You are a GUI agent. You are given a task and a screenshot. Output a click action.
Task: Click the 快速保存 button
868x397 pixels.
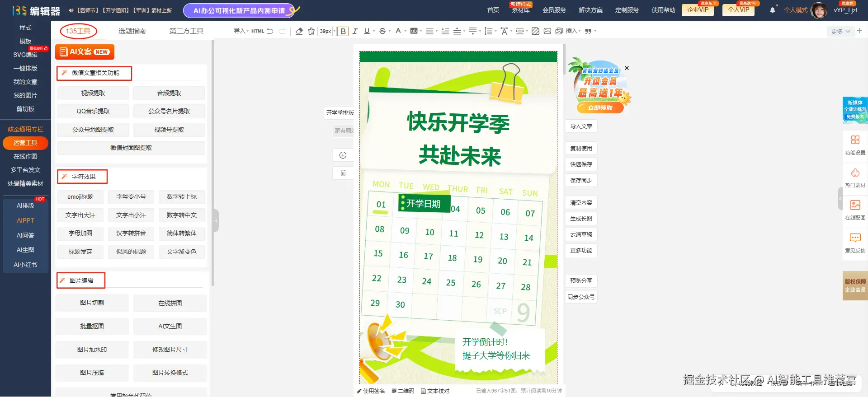click(581, 164)
